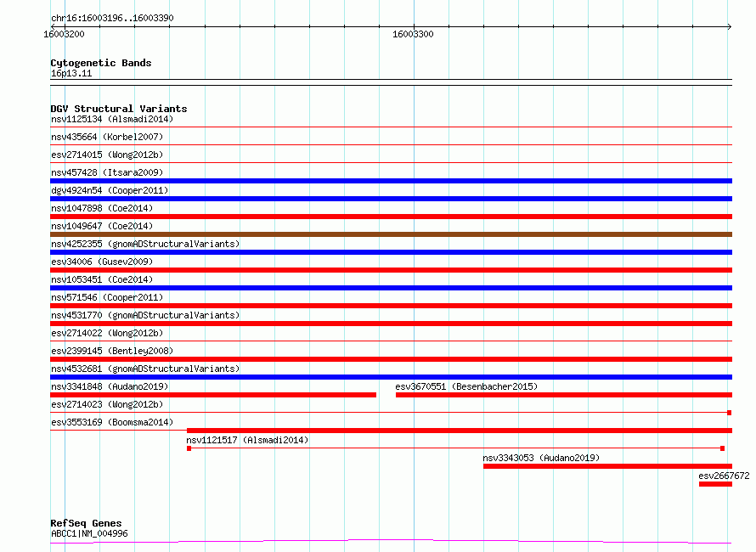
Task: Select the 16003200 ruler position label
Action: click(x=64, y=34)
